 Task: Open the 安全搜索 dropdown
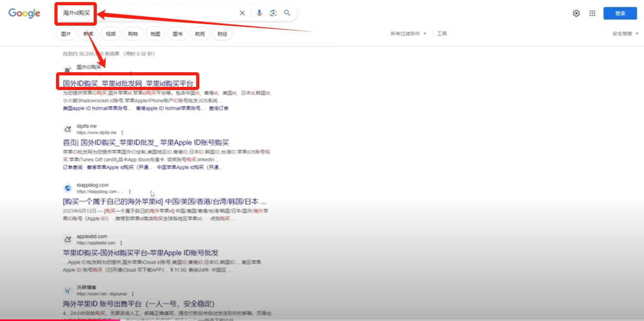click(625, 34)
